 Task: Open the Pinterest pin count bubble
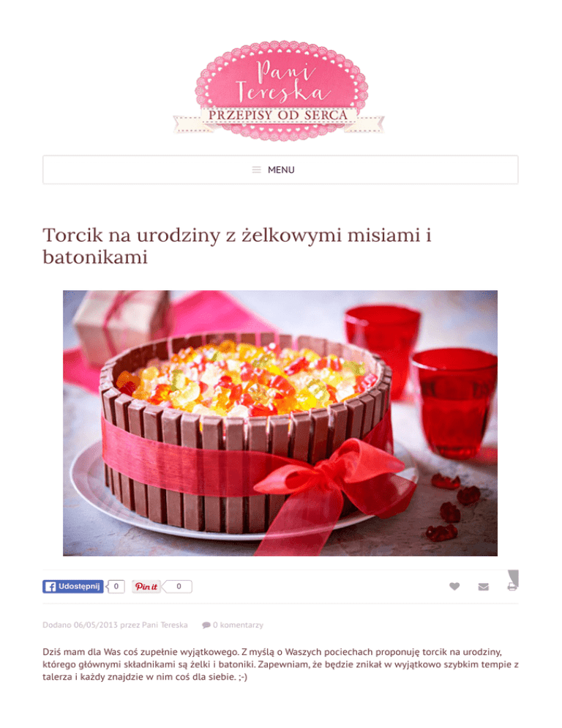[x=177, y=587]
